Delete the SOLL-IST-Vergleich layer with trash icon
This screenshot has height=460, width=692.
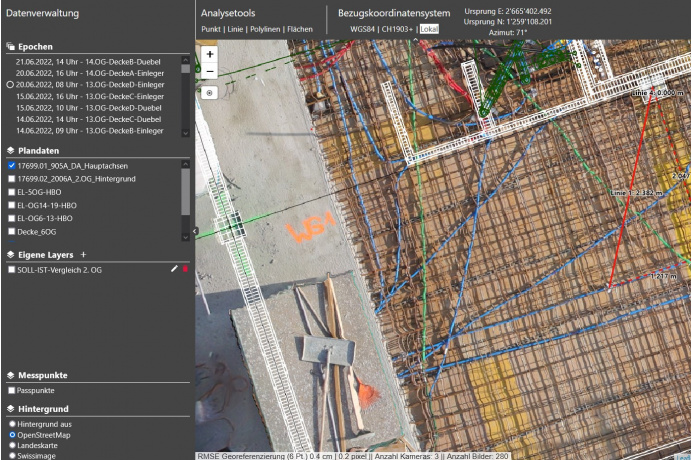click(185, 270)
